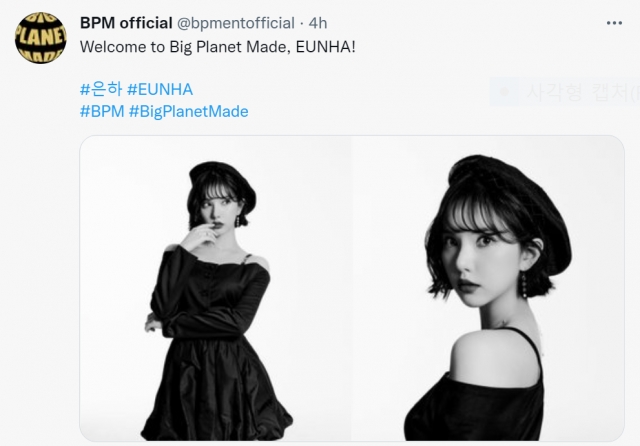
Task: Follow the #BigPlanetMade hashtag
Action: point(189,111)
